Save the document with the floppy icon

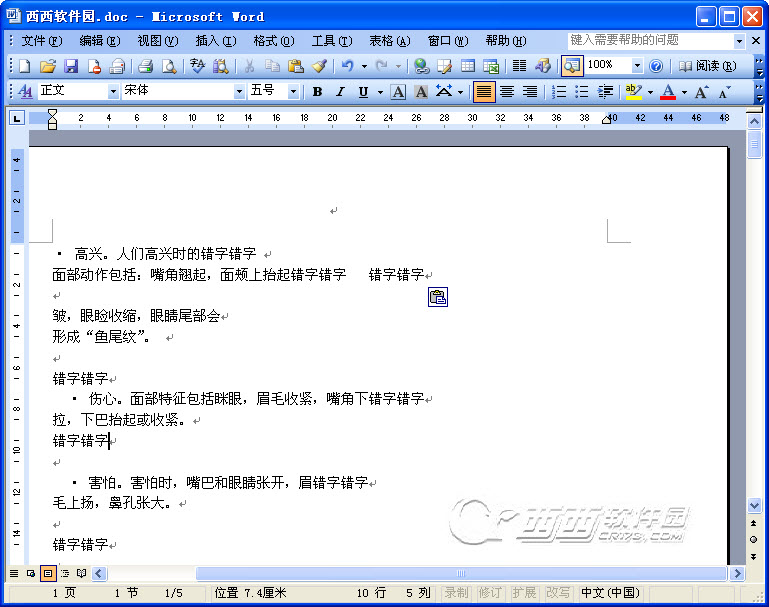pyautogui.click(x=71, y=66)
